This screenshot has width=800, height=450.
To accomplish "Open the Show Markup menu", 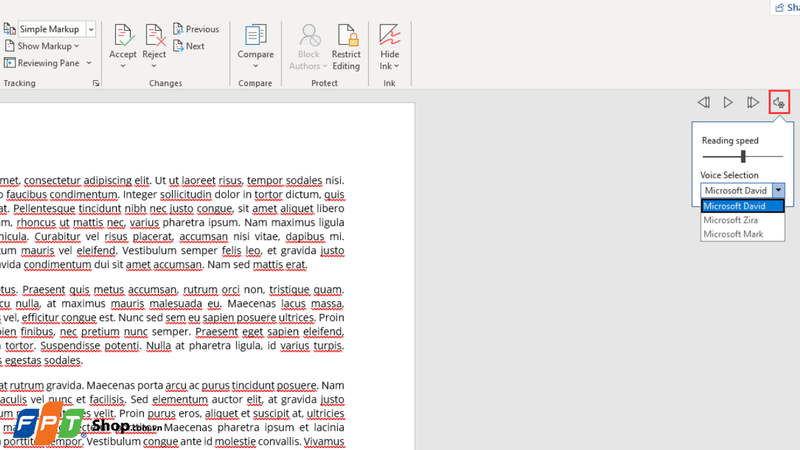I will pos(42,46).
